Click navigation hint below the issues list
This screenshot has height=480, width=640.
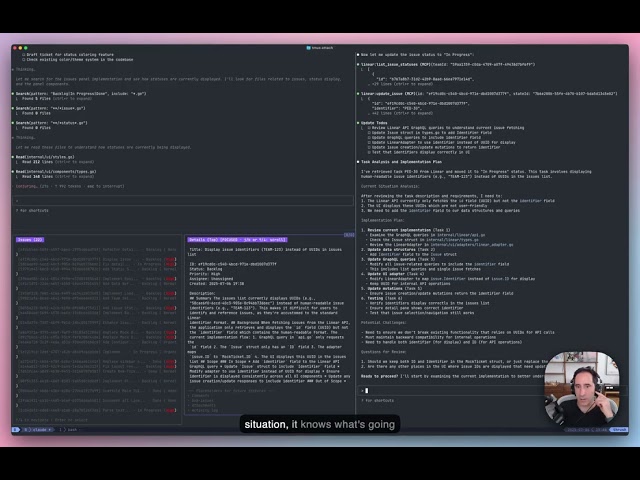coord(52,420)
